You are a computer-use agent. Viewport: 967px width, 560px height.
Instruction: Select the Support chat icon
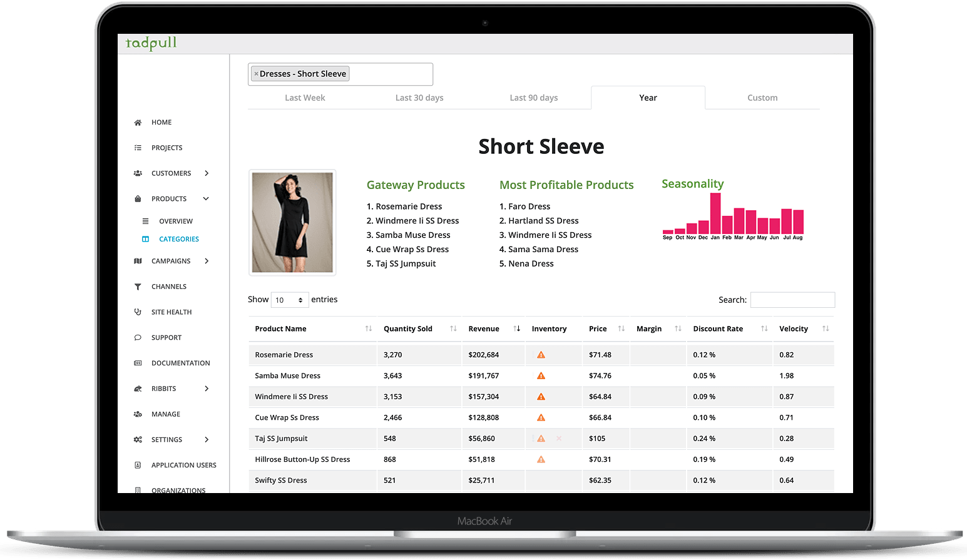pyautogui.click(x=138, y=337)
